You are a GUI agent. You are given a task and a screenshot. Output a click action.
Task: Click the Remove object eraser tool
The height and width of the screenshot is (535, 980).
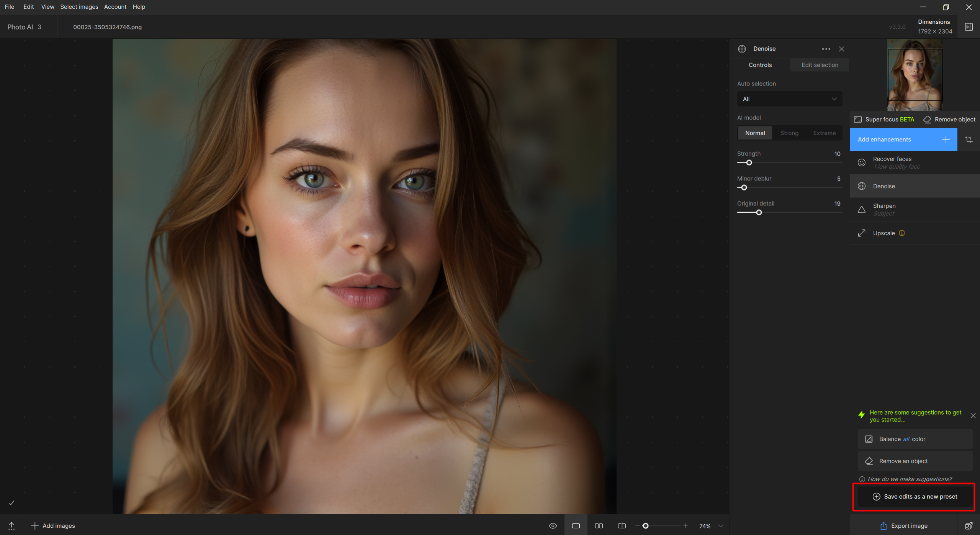[x=950, y=120]
